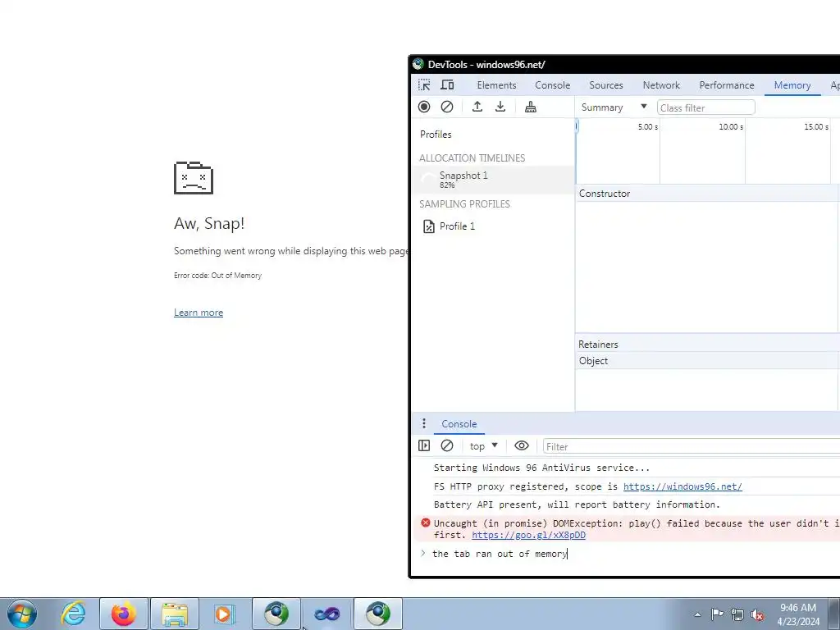The width and height of the screenshot is (840, 630).
Task: Open Action Center flag icon
Action: pos(717,614)
